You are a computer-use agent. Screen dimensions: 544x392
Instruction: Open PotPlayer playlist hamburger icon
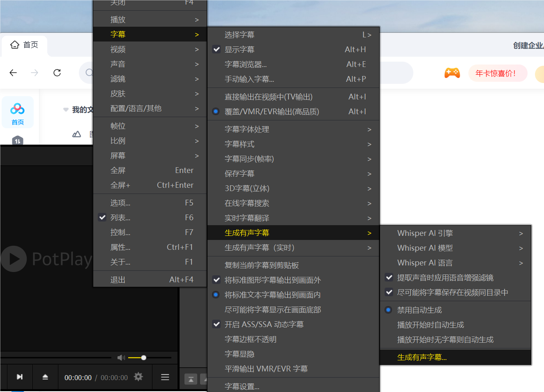(165, 377)
